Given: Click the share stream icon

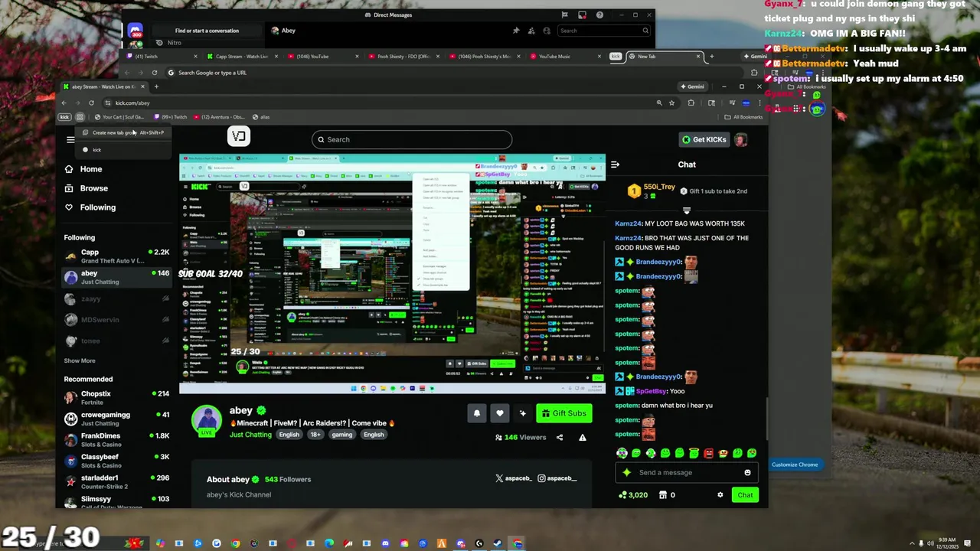Looking at the screenshot, I should [560, 438].
